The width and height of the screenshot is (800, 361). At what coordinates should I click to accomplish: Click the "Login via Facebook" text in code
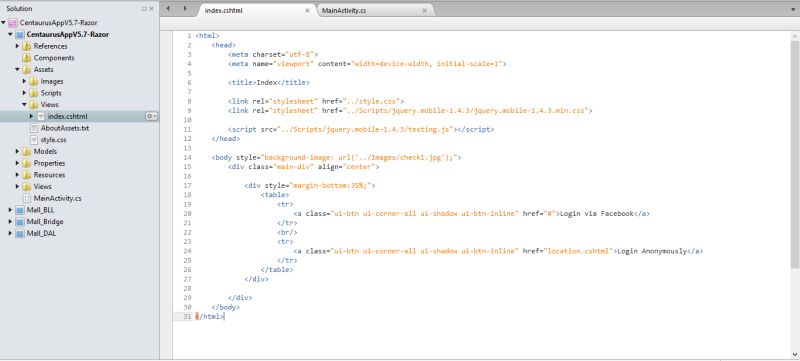(x=596, y=214)
